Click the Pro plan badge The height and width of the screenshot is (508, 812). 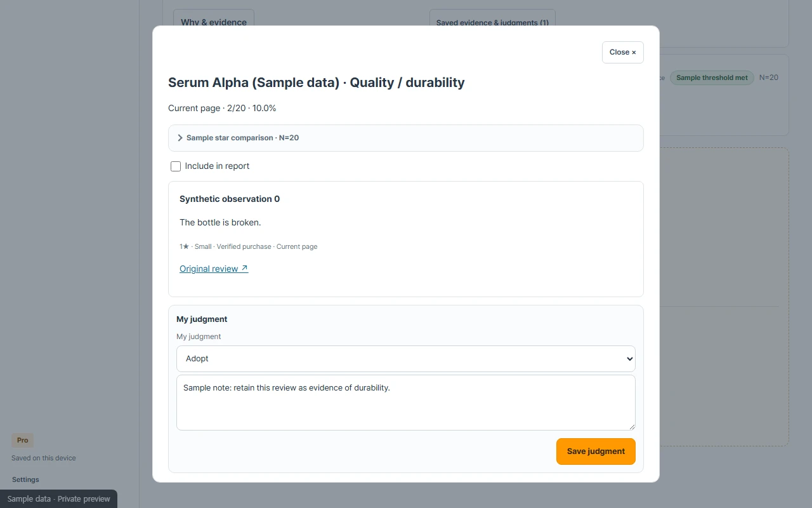coord(22,440)
